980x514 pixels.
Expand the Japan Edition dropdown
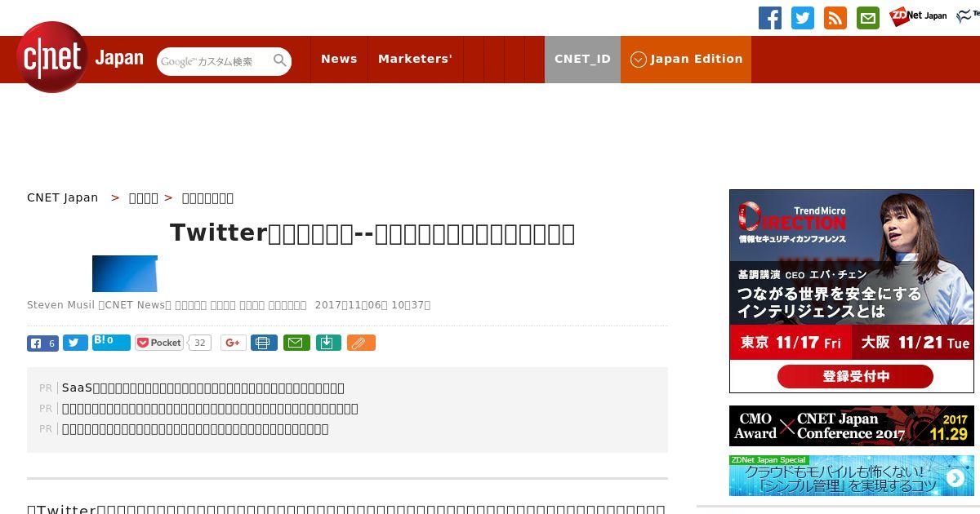tap(686, 59)
